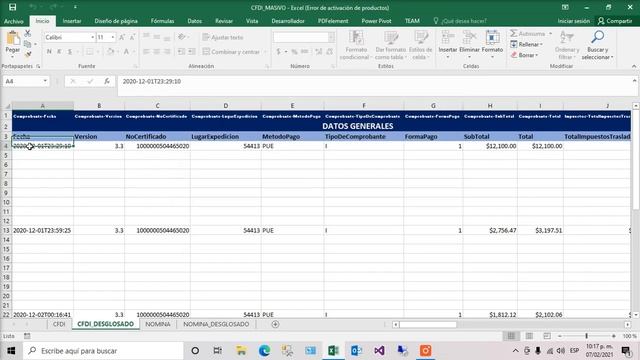
Task: Click the increase decimals icon
Action: click(x=318, y=51)
